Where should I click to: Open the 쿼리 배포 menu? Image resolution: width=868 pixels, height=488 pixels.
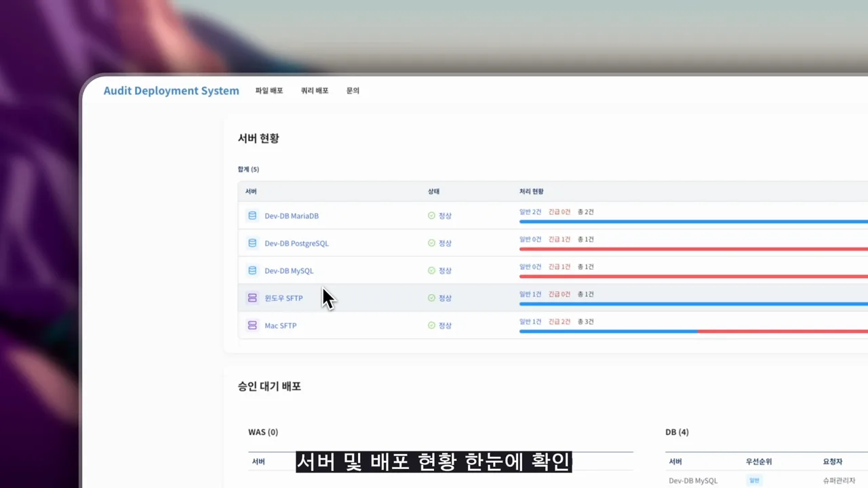tap(315, 90)
